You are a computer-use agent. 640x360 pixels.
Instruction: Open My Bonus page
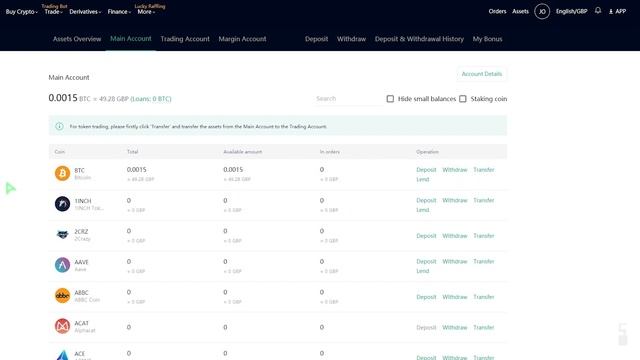coord(487,39)
